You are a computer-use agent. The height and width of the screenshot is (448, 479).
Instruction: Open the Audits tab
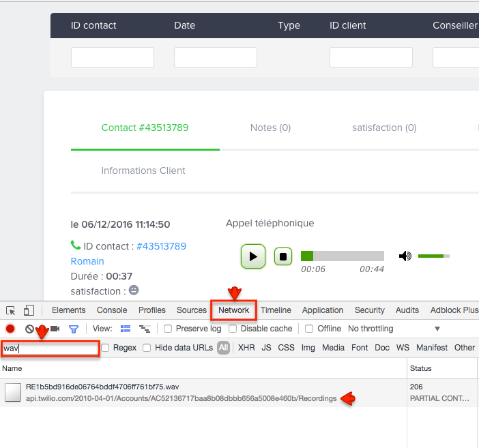407,310
